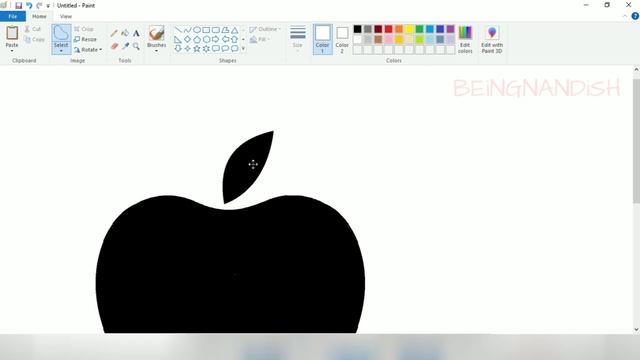Switch to the View tab
640x360 pixels.
tap(66, 16)
